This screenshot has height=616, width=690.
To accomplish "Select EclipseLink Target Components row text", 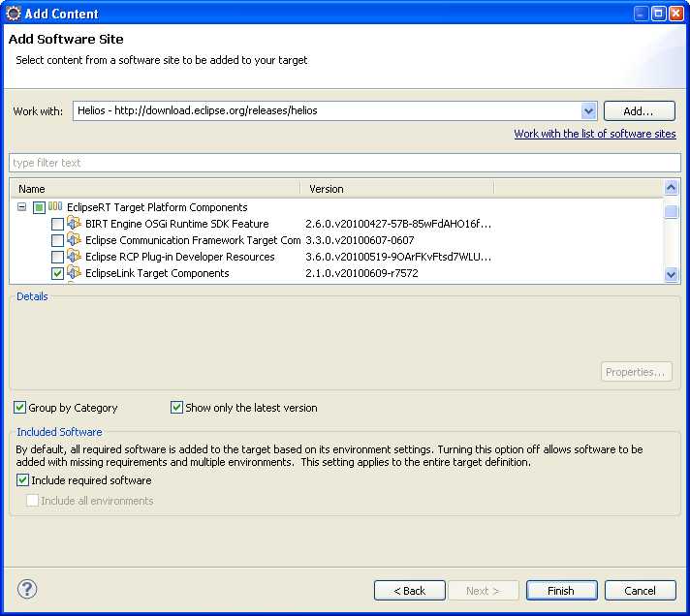I will pyautogui.click(x=157, y=273).
